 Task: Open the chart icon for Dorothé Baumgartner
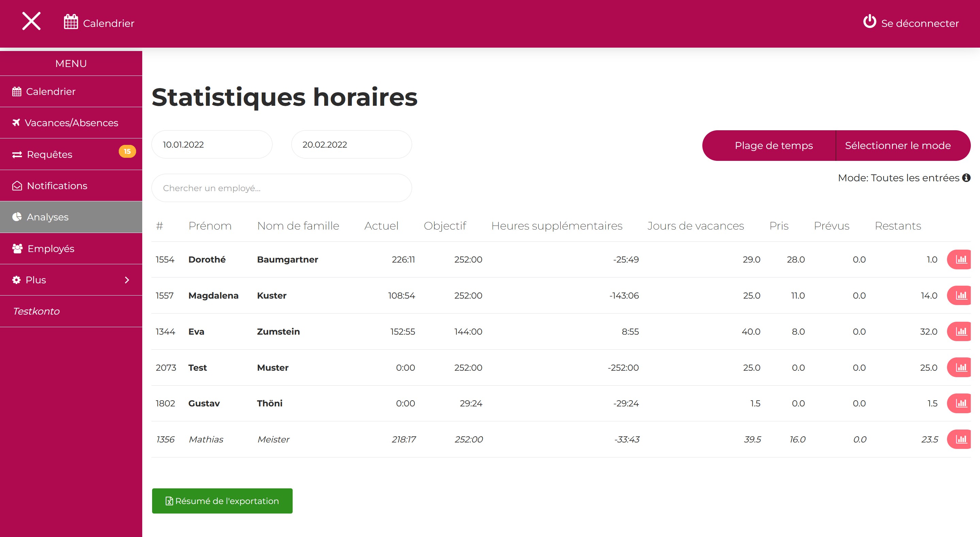pos(960,260)
